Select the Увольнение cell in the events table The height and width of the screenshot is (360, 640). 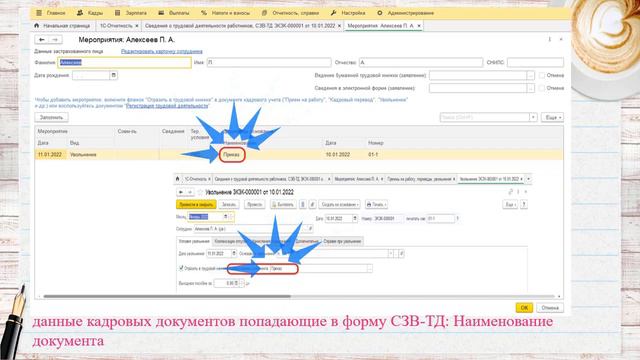pyautogui.click(x=91, y=155)
